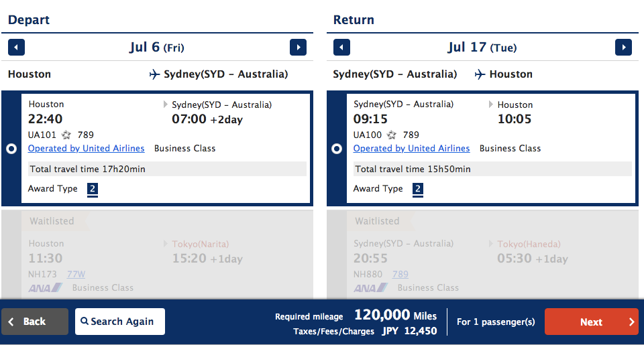Open Operated by United Airlines link for UA101
The height and width of the screenshot is (345, 644).
87,149
